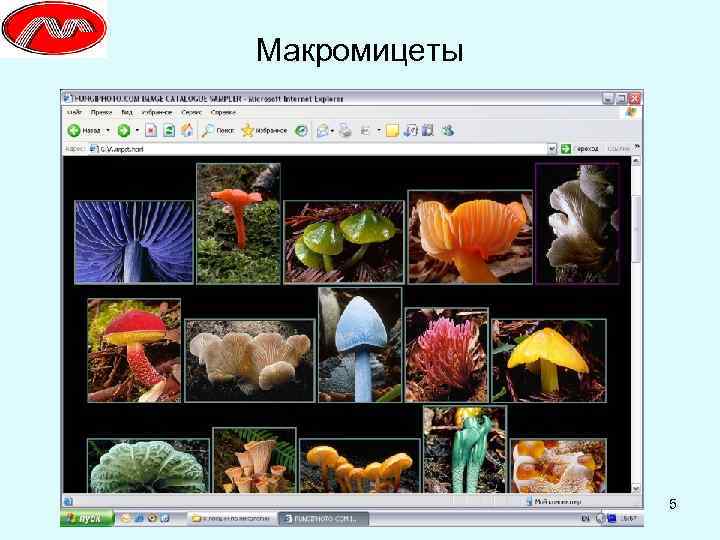Expand the Edit button dropdown arrow
This screenshot has height=540, width=720.
(379, 130)
